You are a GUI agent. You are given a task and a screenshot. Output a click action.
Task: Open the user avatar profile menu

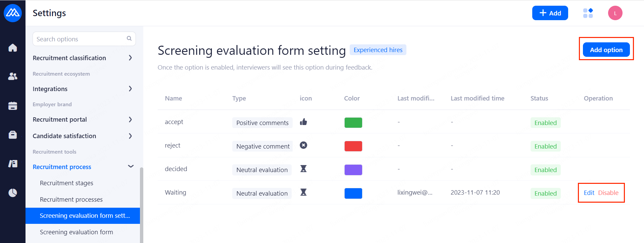click(615, 13)
